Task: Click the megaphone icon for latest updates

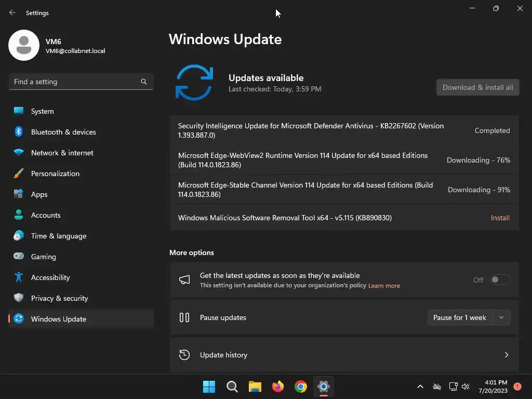Action: pos(184,280)
